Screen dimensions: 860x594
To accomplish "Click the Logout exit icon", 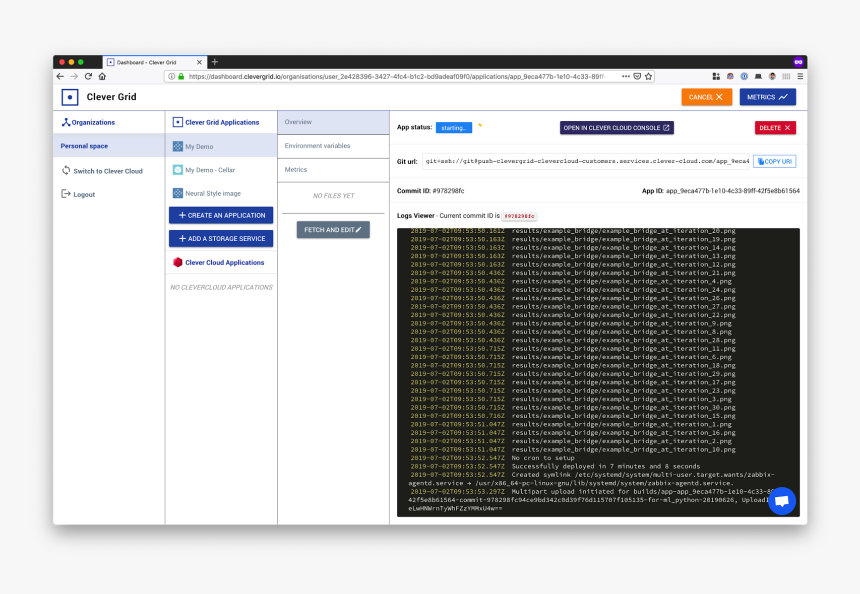I will [66, 194].
